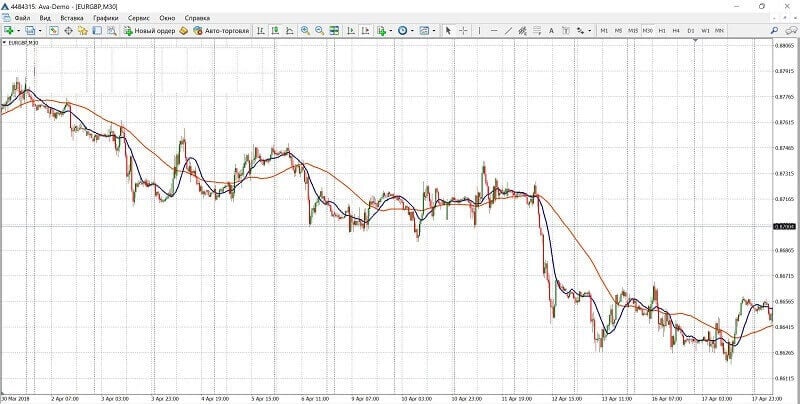Open the Вставка menu
Viewport: 800px width, 404px height.
[x=72, y=18]
